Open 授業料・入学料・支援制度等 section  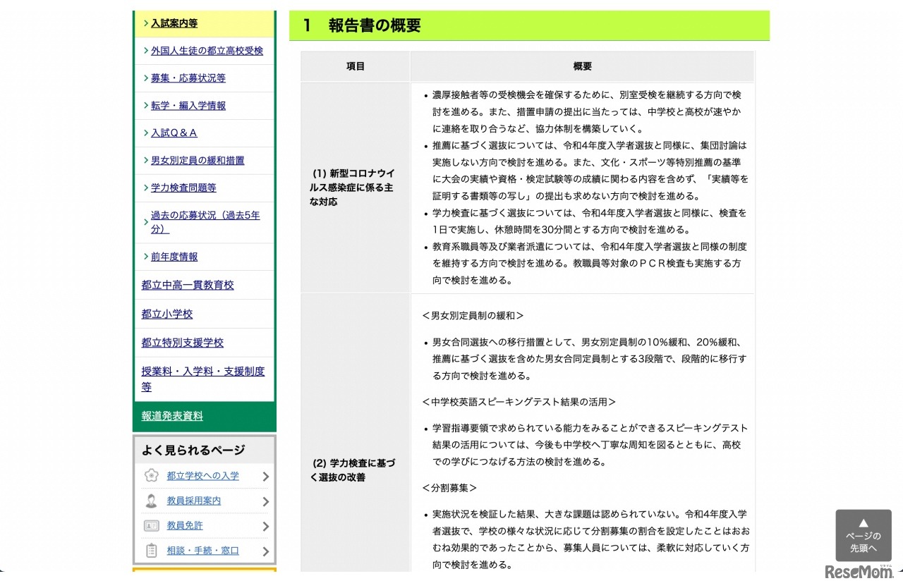(203, 379)
